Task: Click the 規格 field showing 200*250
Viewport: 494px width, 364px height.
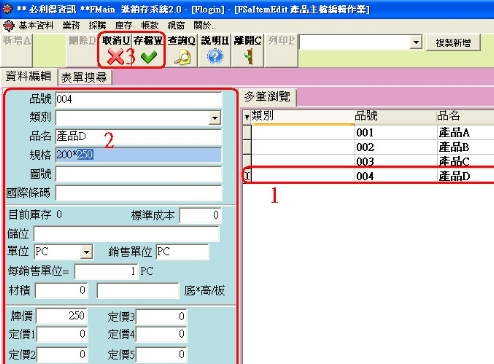Action: 138,155
